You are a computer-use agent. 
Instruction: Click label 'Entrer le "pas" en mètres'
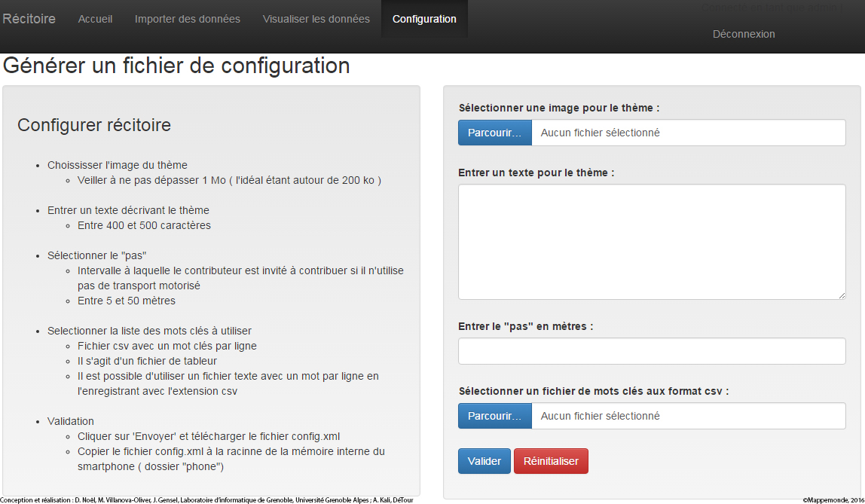[525, 326]
